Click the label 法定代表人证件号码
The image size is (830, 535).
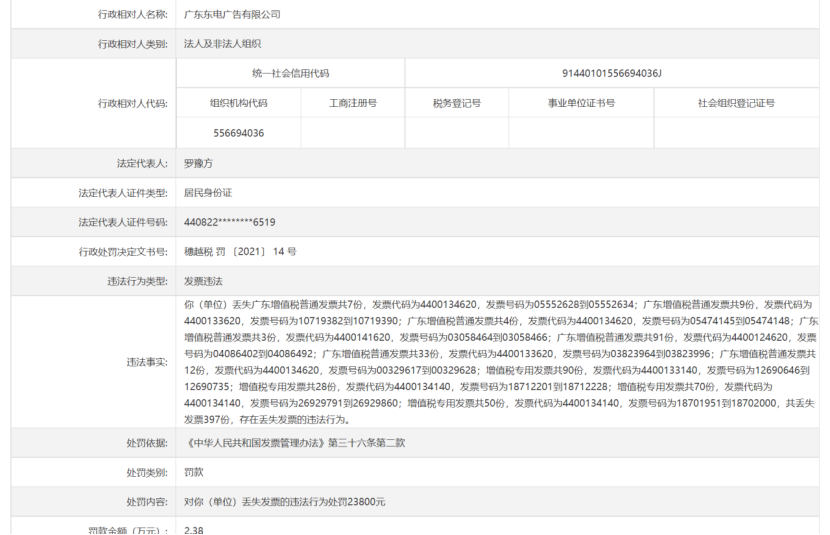click(123, 222)
